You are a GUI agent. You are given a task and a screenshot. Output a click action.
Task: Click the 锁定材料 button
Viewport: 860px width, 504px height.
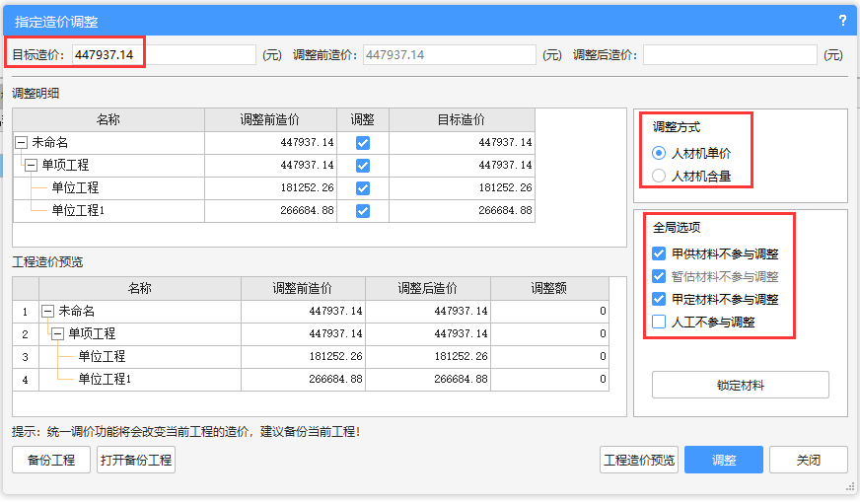pyautogui.click(x=740, y=385)
